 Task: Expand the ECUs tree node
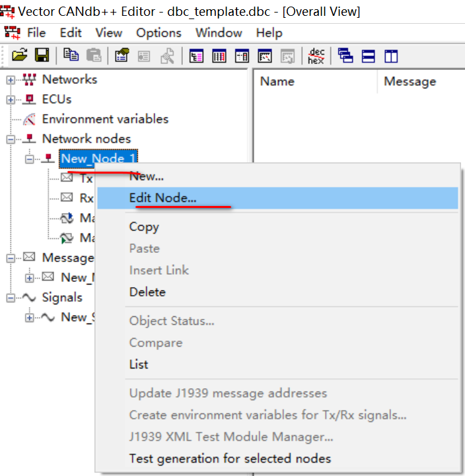tap(11, 100)
